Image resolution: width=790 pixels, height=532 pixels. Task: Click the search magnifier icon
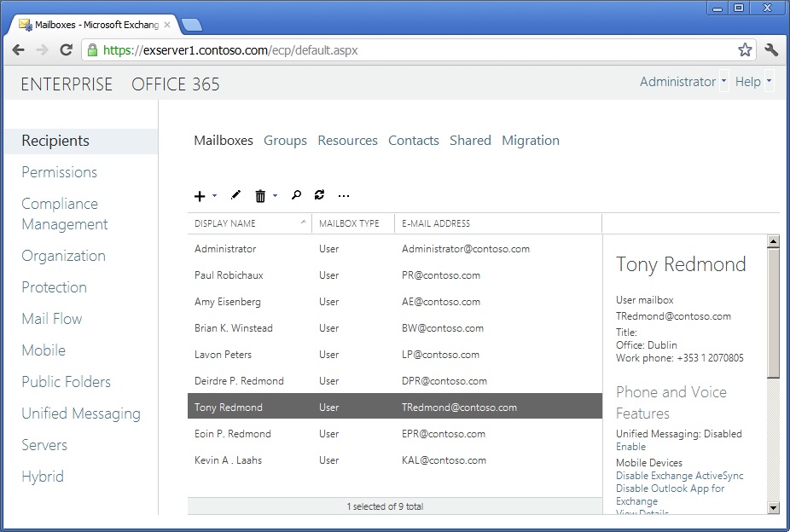pyautogui.click(x=296, y=195)
